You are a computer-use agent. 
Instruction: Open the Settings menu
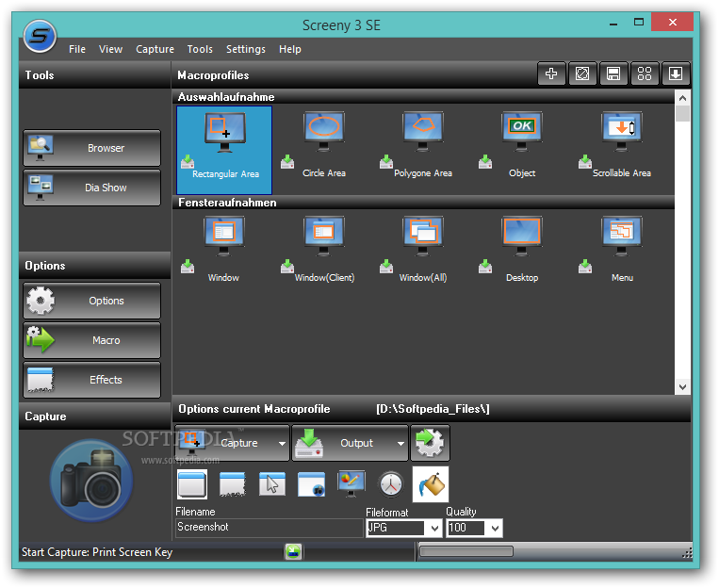click(246, 49)
